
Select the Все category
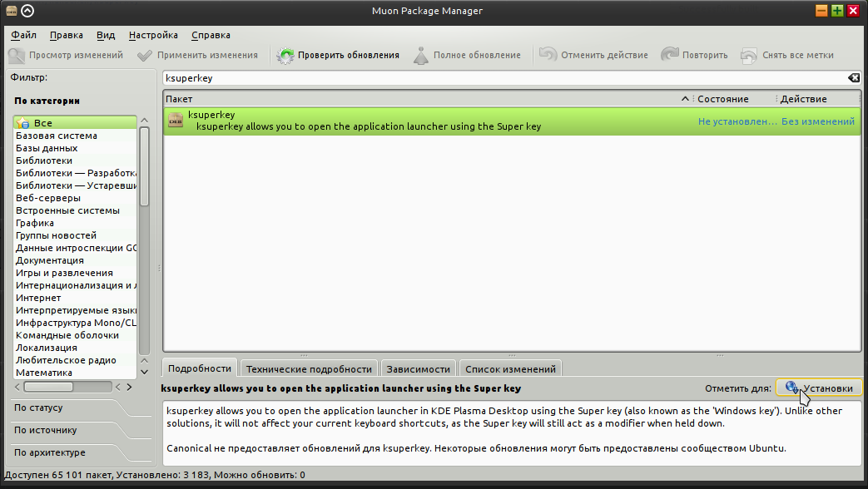point(75,123)
